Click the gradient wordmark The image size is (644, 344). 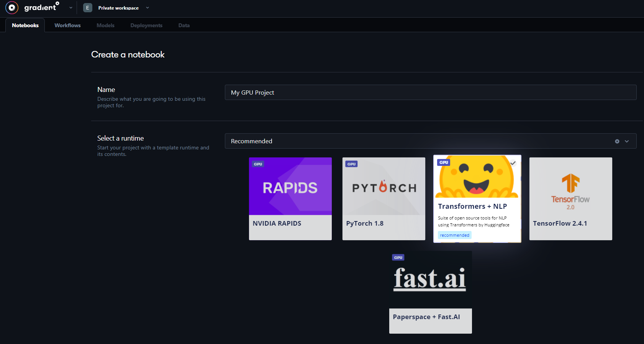point(41,7)
